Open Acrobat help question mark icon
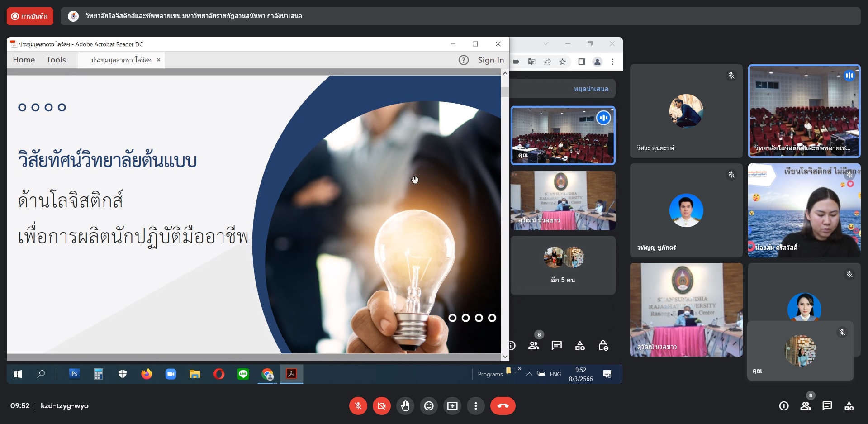Viewport: 868px width, 424px height. (x=464, y=60)
